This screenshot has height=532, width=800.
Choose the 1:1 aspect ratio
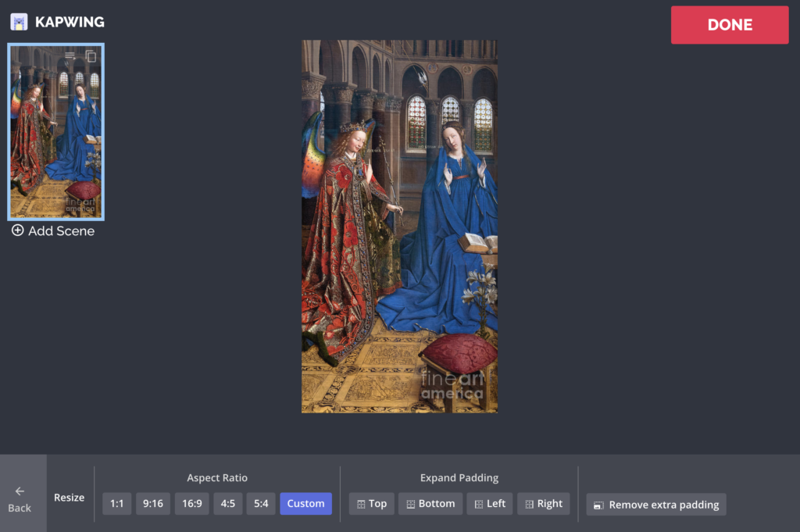pyautogui.click(x=117, y=504)
